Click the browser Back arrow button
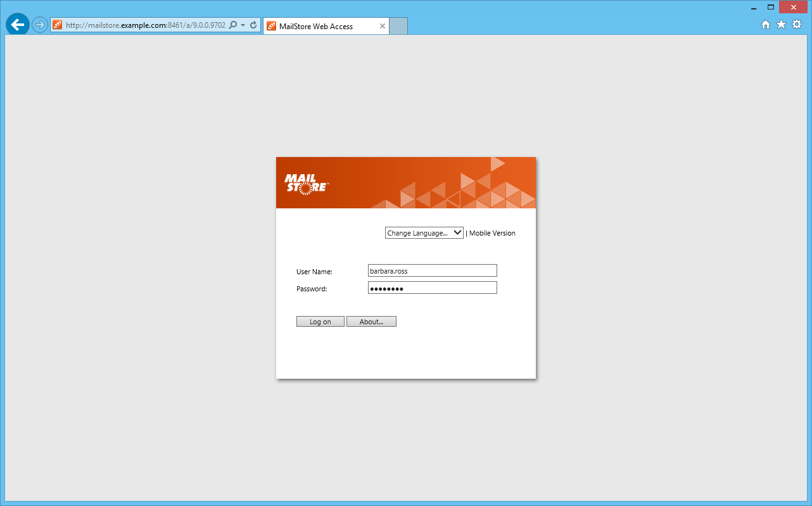812x506 pixels. point(17,25)
